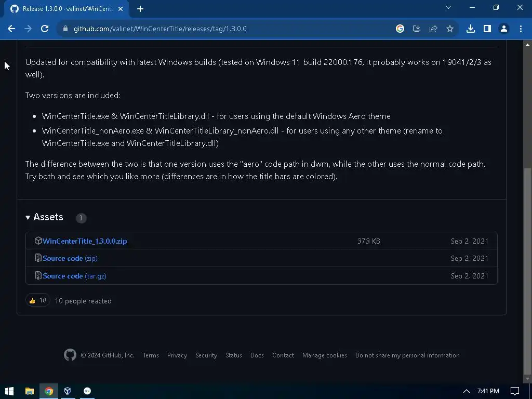Open the Chrome profile avatar
Screen dimensions: 532x399
pos(504,29)
